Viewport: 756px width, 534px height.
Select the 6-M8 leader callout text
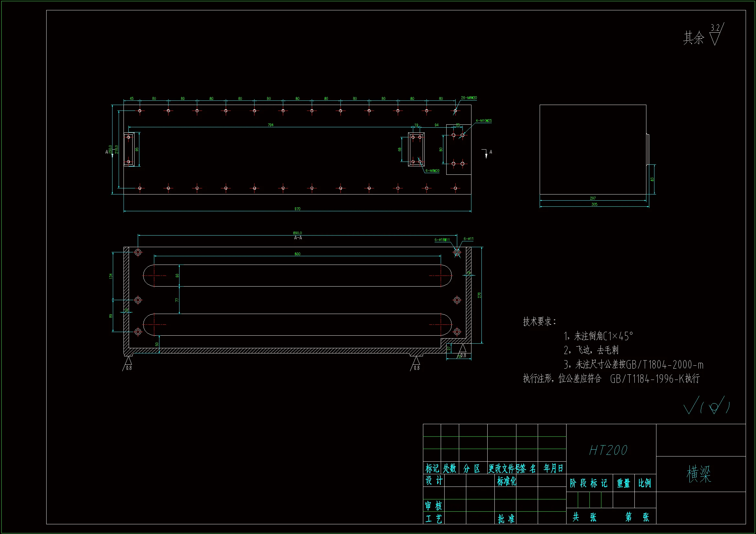[x=432, y=171]
